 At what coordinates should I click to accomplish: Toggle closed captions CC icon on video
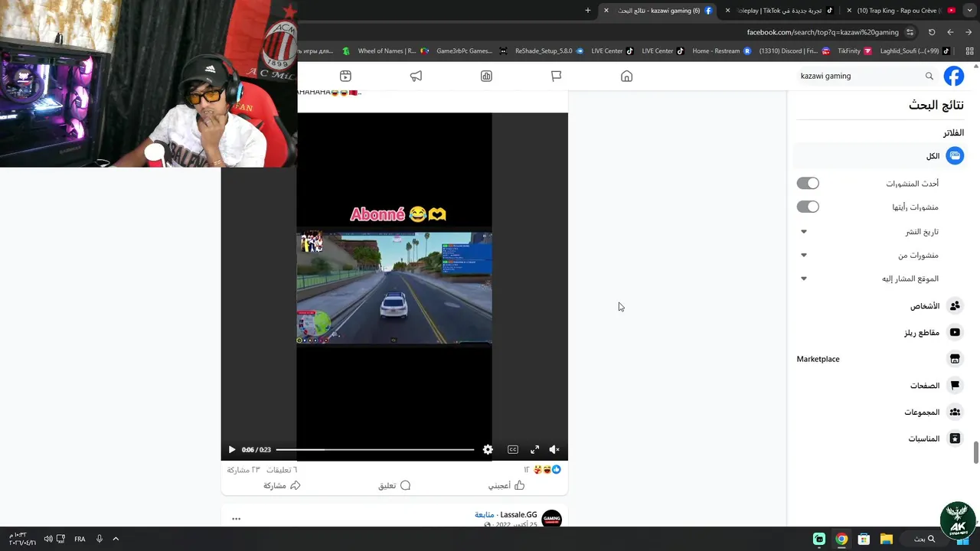point(513,450)
